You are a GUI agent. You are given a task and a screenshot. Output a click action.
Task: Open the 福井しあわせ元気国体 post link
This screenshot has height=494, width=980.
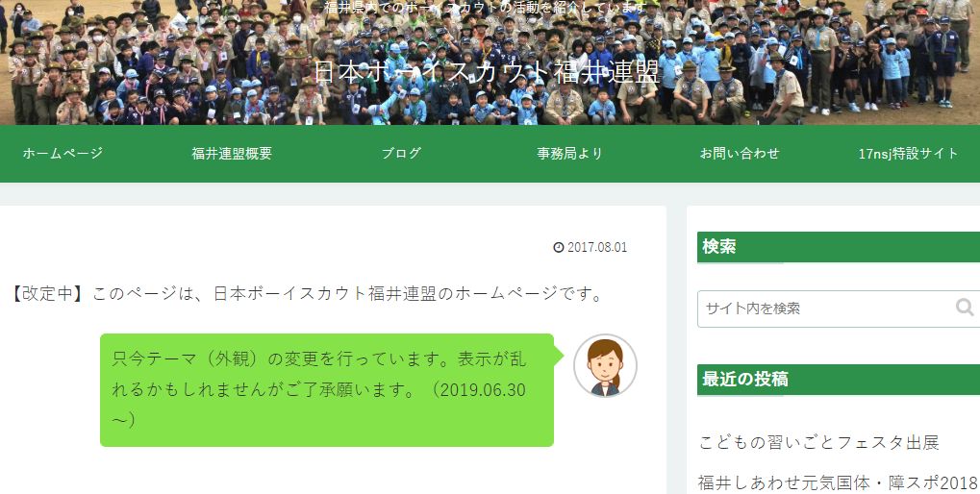click(x=838, y=482)
